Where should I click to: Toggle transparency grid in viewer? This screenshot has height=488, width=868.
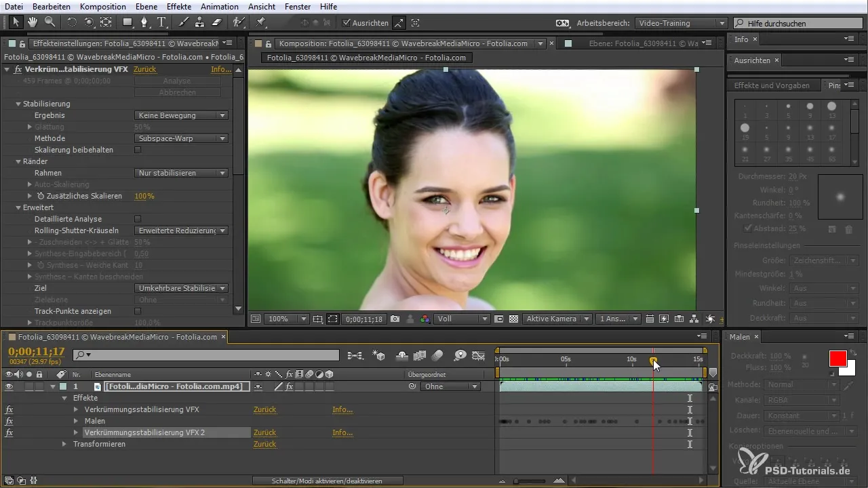tap(513, 319)
